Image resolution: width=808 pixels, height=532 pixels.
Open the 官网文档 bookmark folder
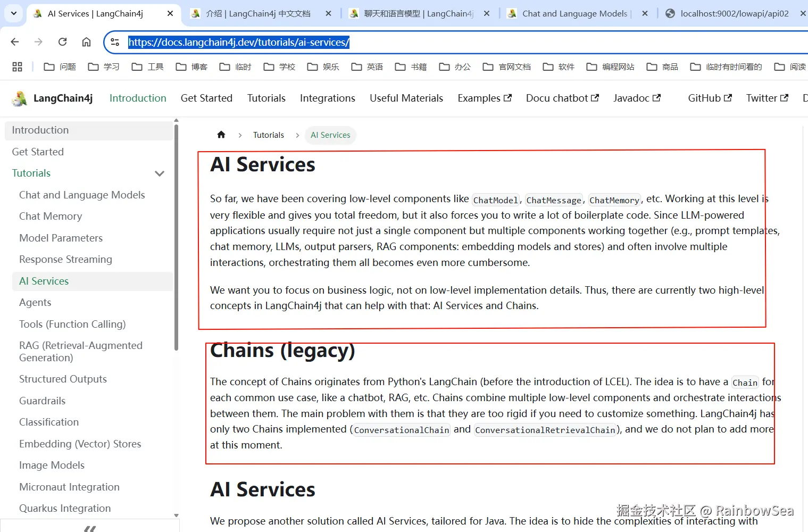506,66
